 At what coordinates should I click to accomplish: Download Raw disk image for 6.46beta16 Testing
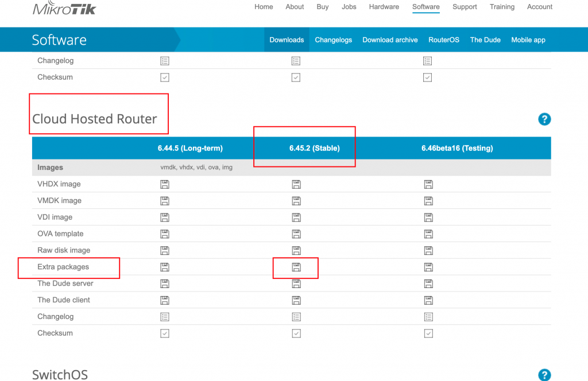(x=428, y=250)
